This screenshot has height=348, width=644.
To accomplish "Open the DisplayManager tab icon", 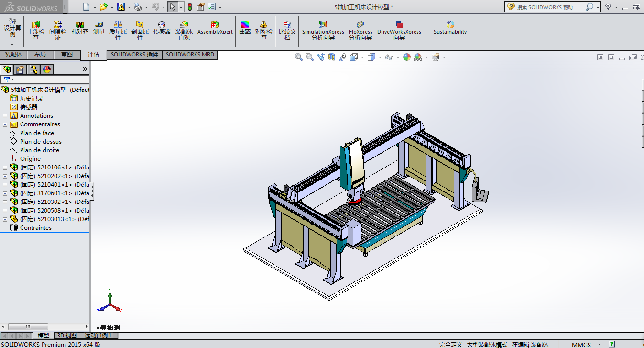I will (47, 69).
